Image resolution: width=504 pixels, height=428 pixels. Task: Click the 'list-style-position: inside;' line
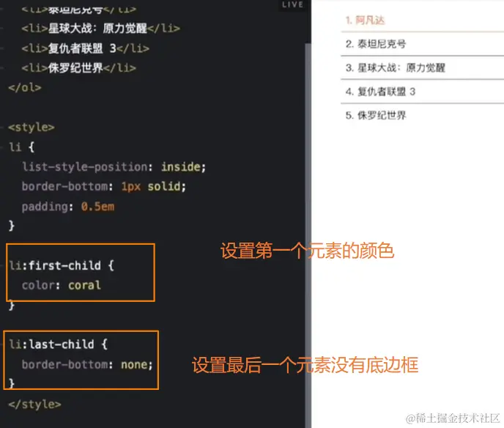[x=114, y=167]
